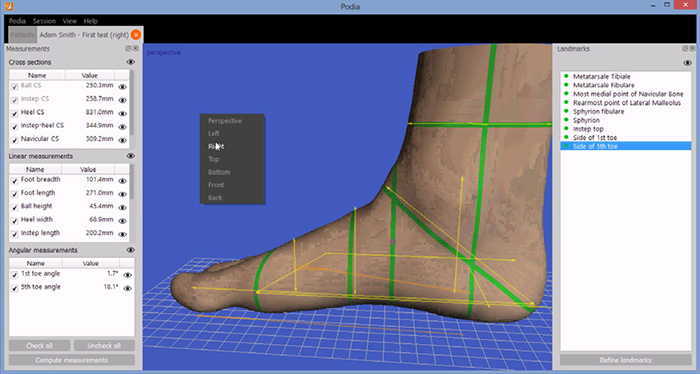This screenshot has height=374, width=700.
Task: Click the Define landmarks button
Action: [625, 360]
